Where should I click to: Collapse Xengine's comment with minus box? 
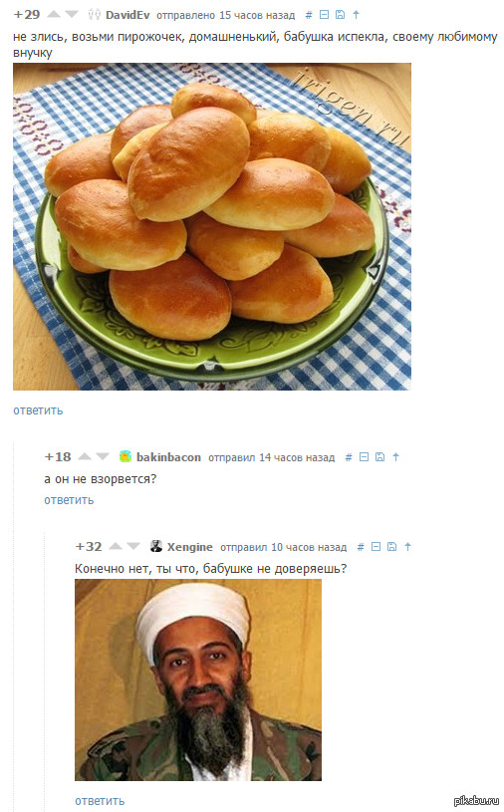pyautogui.click(x=377, y=546)
